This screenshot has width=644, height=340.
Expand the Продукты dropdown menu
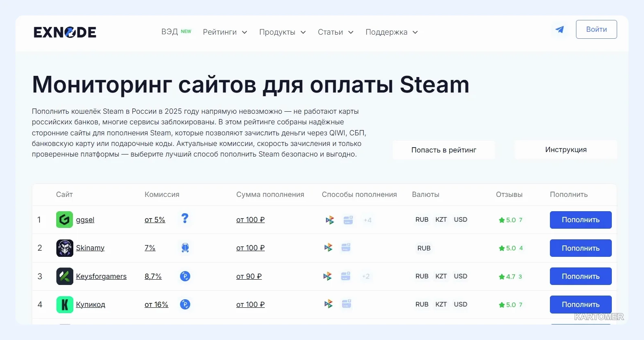[x=283, y=32]
